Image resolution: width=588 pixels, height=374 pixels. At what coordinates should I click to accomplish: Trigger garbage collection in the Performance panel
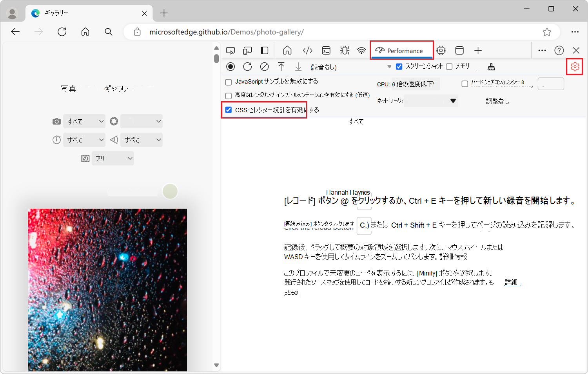(490, 67)
